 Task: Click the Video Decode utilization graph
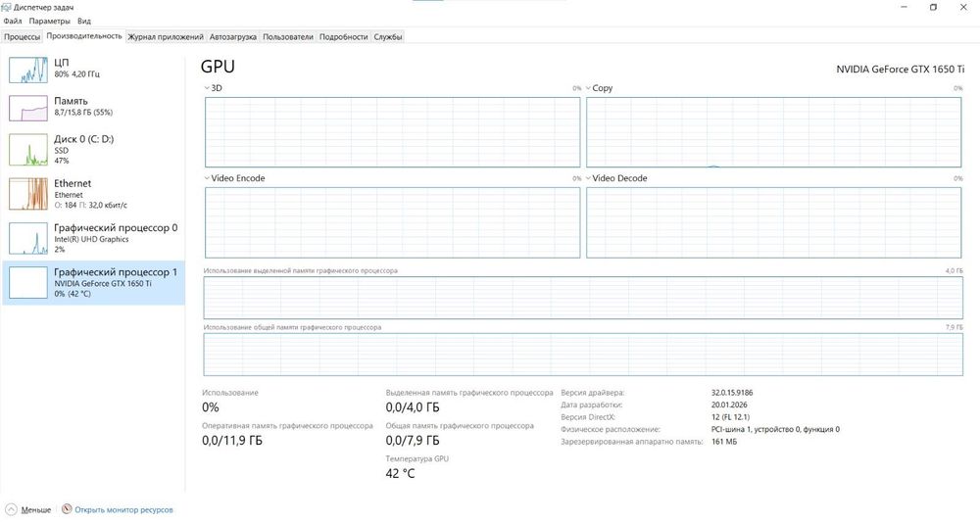(774, 222)
